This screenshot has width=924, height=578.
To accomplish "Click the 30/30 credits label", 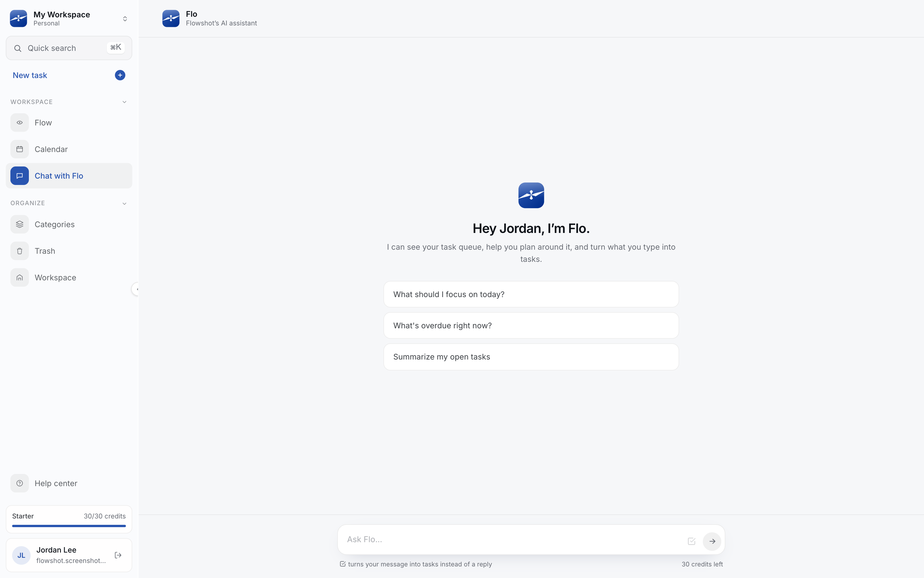I will 105,516.
